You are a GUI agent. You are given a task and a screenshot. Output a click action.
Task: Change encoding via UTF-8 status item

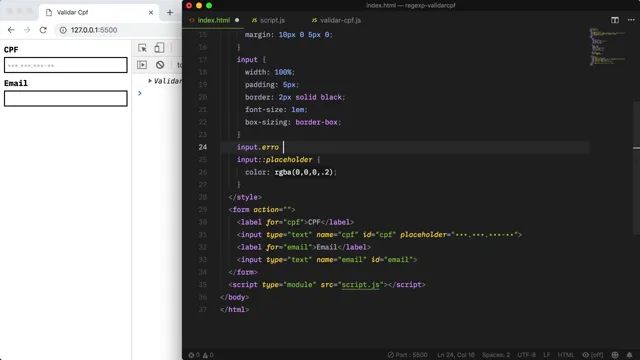pyautogui.click(x=527, y=355)
